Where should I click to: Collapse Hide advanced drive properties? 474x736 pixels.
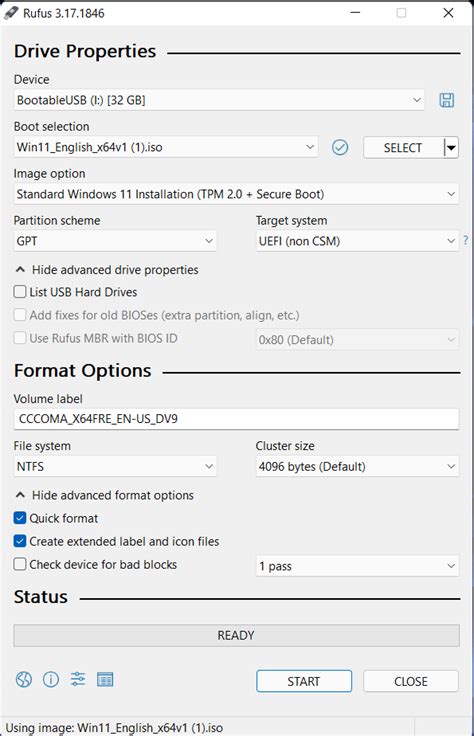(107, 269)
